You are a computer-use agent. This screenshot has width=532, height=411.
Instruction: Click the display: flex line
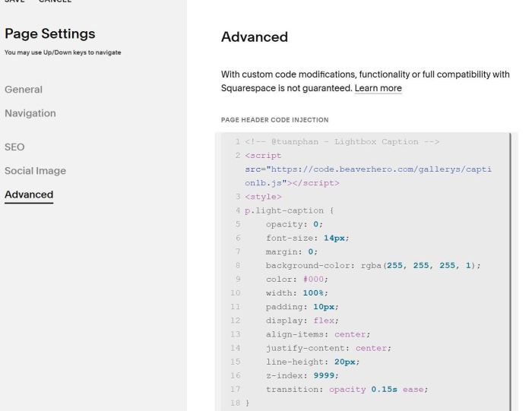pyautogui.click(x=302, y=320)
